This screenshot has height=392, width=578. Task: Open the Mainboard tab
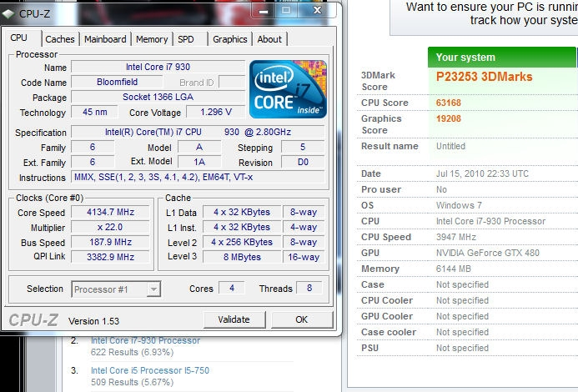(x=105, y=39)
